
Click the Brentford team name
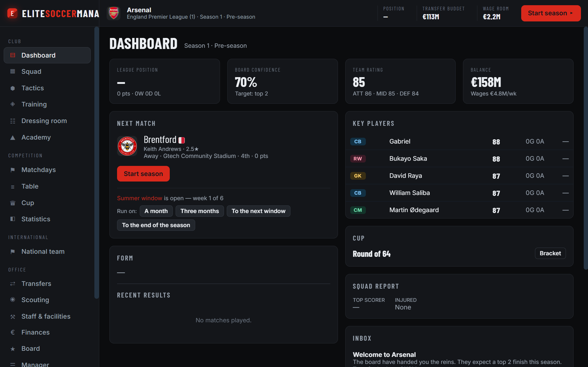click(x=160, y=140)
